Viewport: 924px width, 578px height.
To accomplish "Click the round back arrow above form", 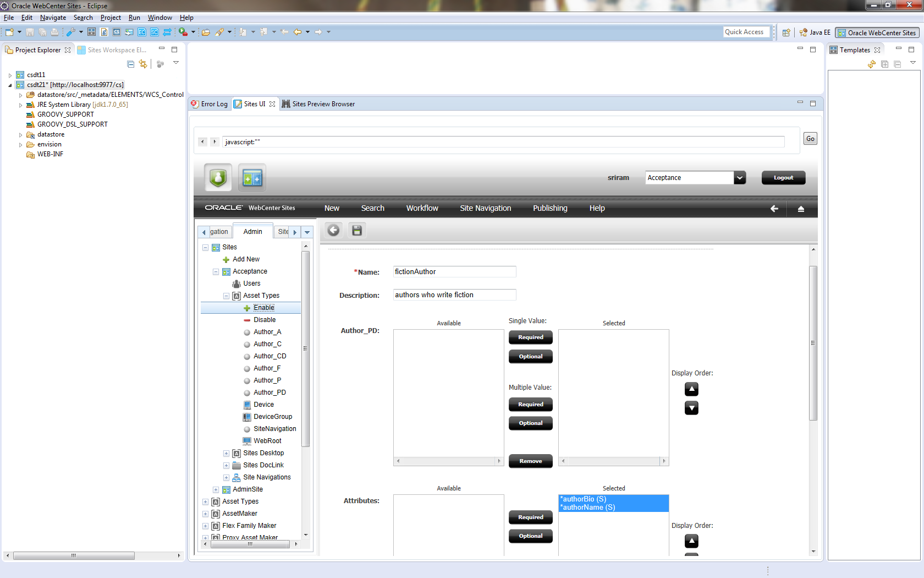I will point(334,230).
